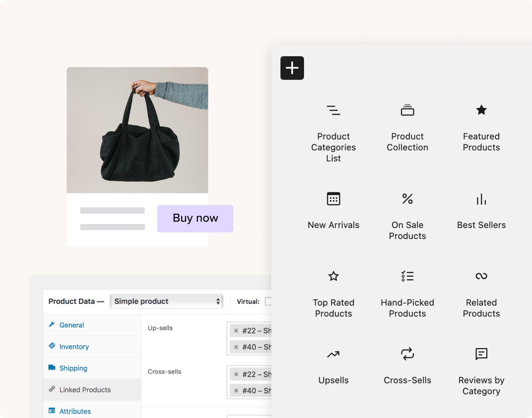Viewport: 532px width, 418px height.
Task: Switch to the Inventory tab
Action: 74,347
